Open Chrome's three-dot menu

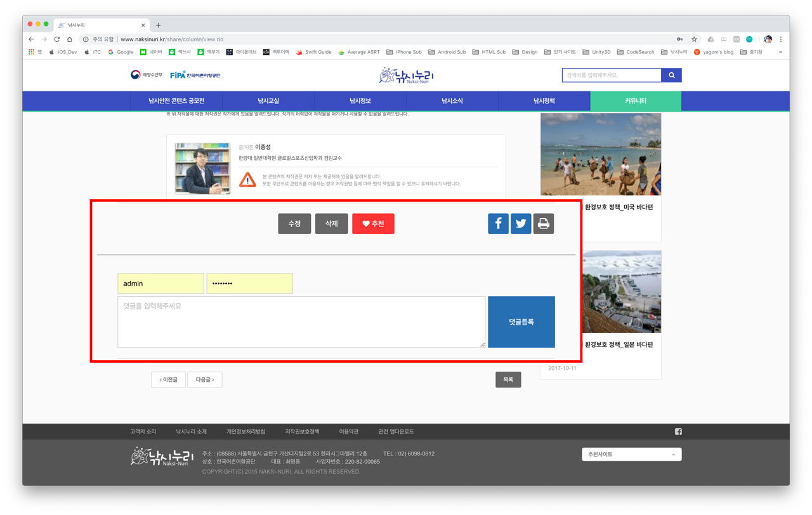pos(781,39)
